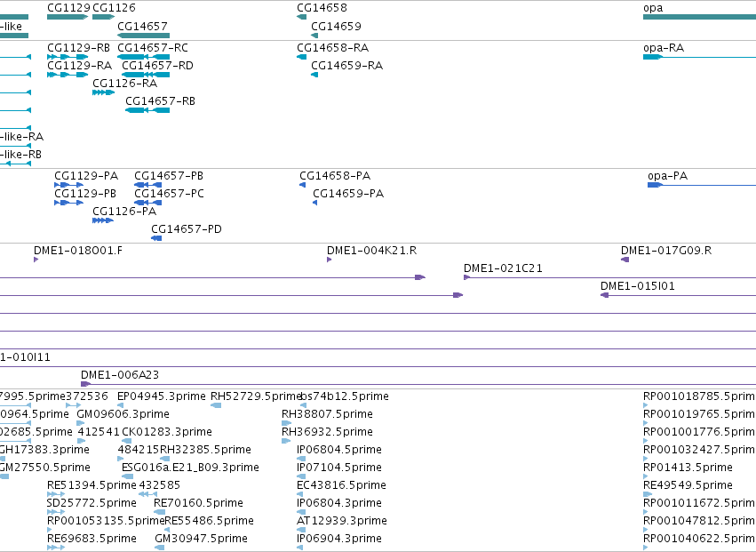
Task: Click the CG14658-RA transcript label
Action: tap(332, 48)
